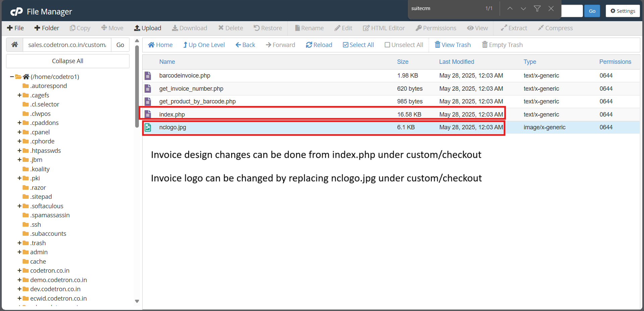Expand the .cagefs folder
The image size is (644, 311).
click(19, 95)
